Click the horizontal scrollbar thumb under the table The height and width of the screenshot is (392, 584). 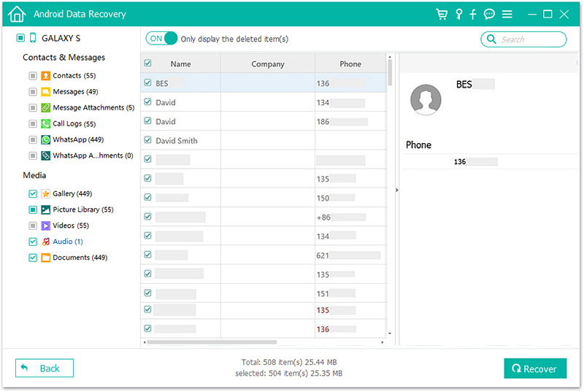click(x=212, y=342)
